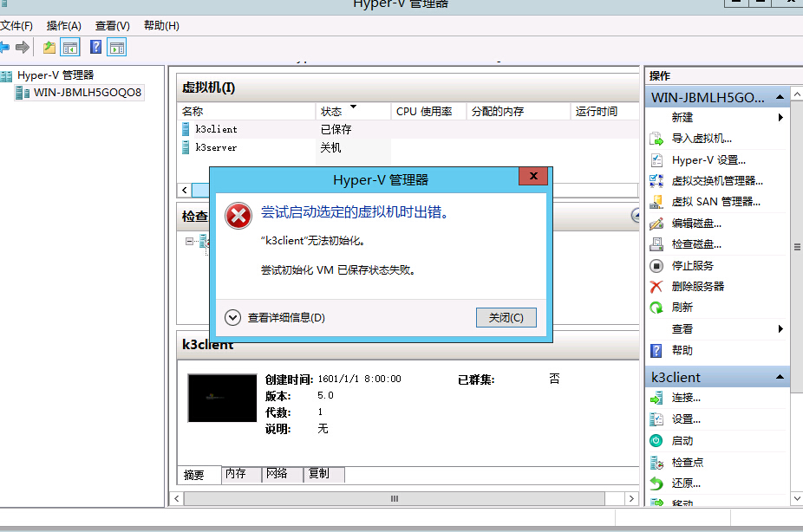The image size is (803, 532).
Task: Expand the 新建 submenu arrow
Action: coord(780,118)
